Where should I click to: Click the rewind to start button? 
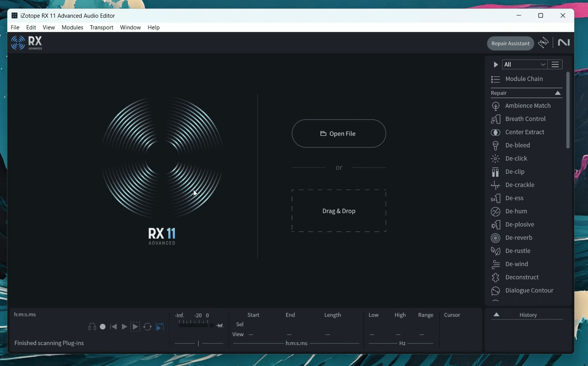pyautogui.click(x=114, y=327)
